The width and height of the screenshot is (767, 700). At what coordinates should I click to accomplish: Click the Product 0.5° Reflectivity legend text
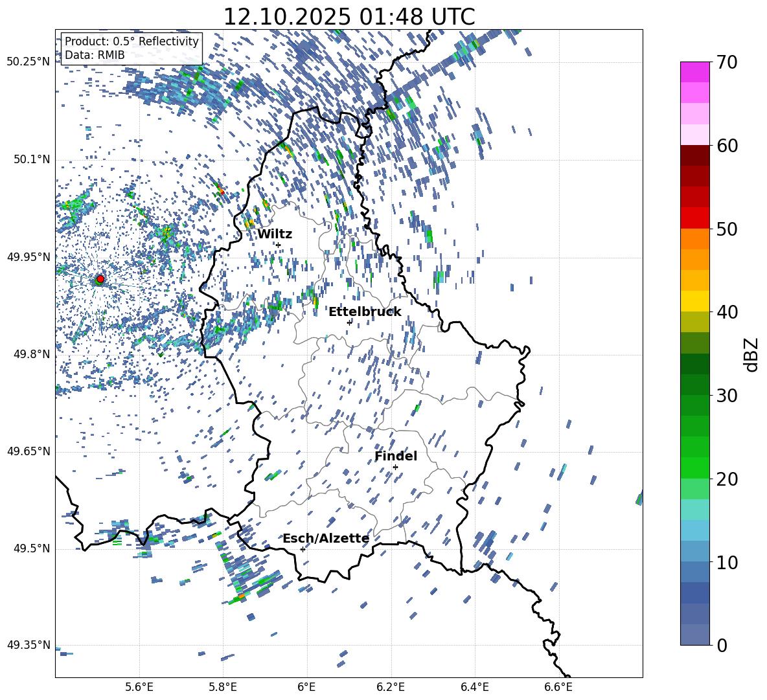(x=132, y=41)
